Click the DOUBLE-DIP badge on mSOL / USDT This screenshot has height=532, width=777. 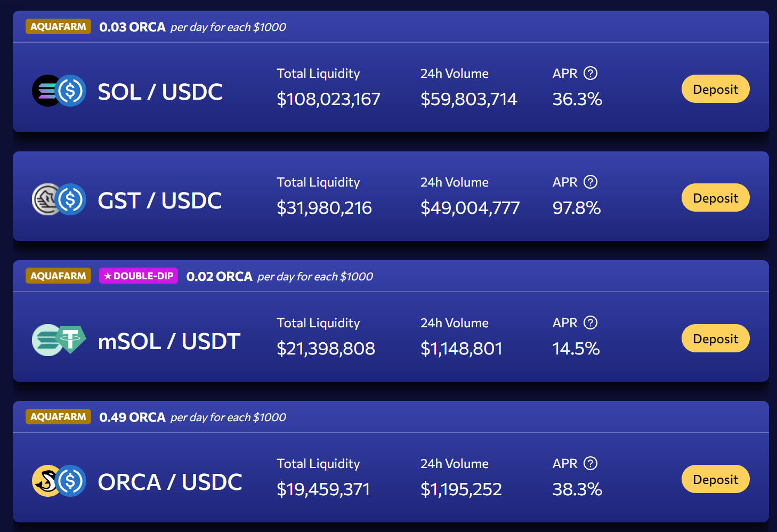pyautogui.click(x=139, y=276)
